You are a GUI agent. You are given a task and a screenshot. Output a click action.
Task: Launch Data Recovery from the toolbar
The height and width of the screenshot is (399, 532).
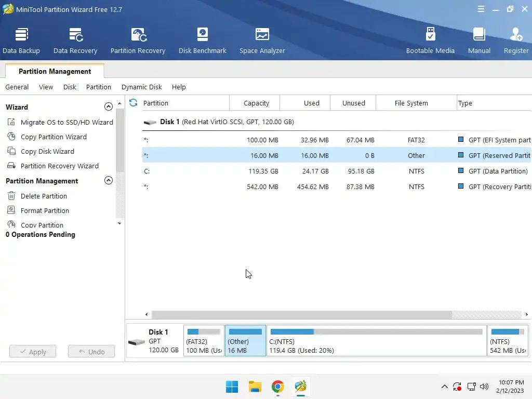click(75, 41)
